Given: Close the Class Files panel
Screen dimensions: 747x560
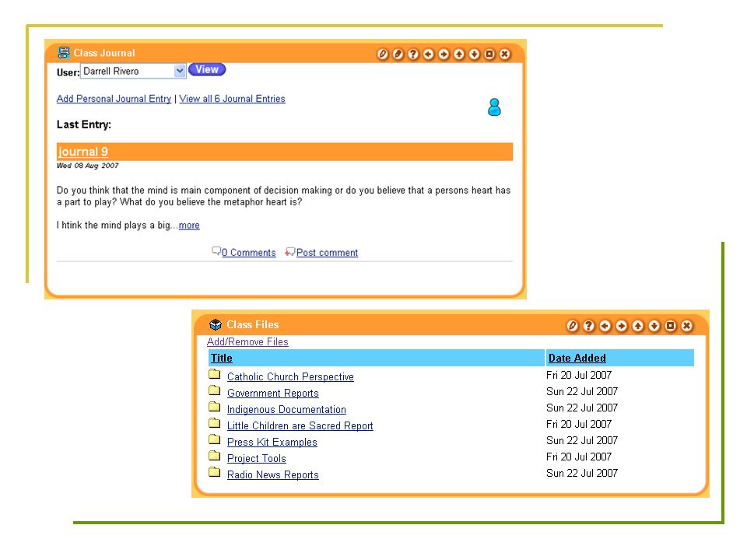Looking at the screenshot, I should 686,326.
